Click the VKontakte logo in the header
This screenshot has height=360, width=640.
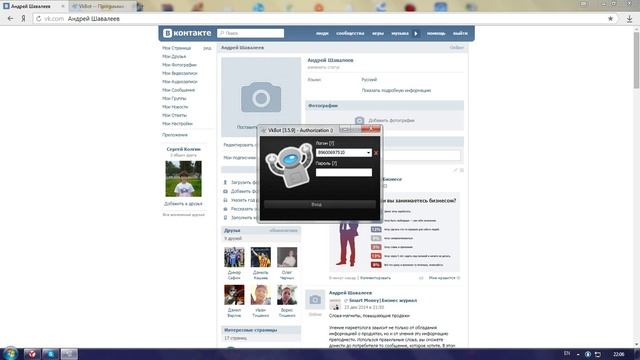coord(187,33)
